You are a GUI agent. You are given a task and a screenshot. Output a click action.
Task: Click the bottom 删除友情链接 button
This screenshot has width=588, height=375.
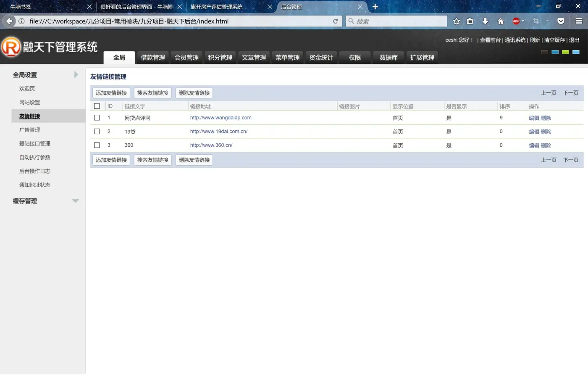[x=194, y=160]
